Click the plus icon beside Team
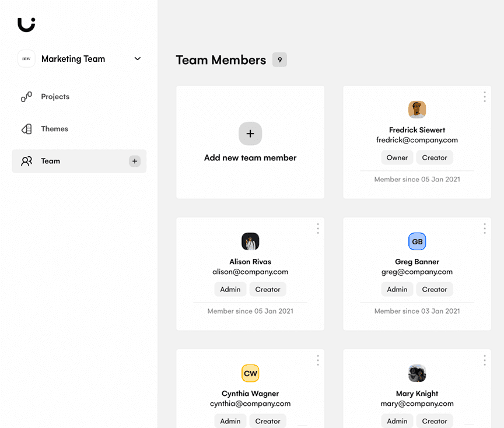This screenshot has width=504, height=428. click(135, 162)
